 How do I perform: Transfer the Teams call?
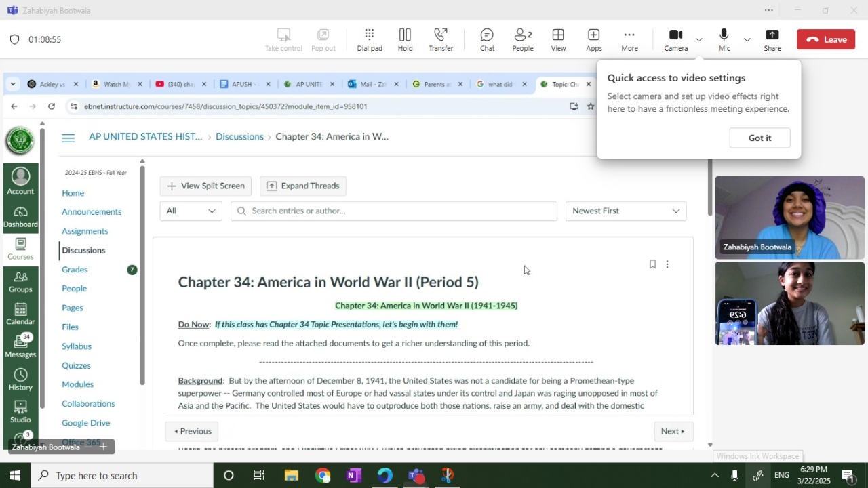(x=441, y=40)
